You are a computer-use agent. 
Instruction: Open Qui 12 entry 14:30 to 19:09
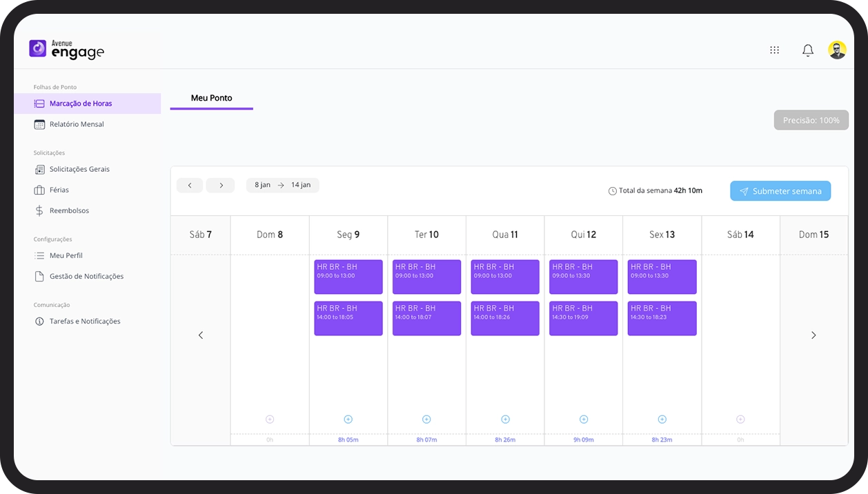(x=584, y=318)
